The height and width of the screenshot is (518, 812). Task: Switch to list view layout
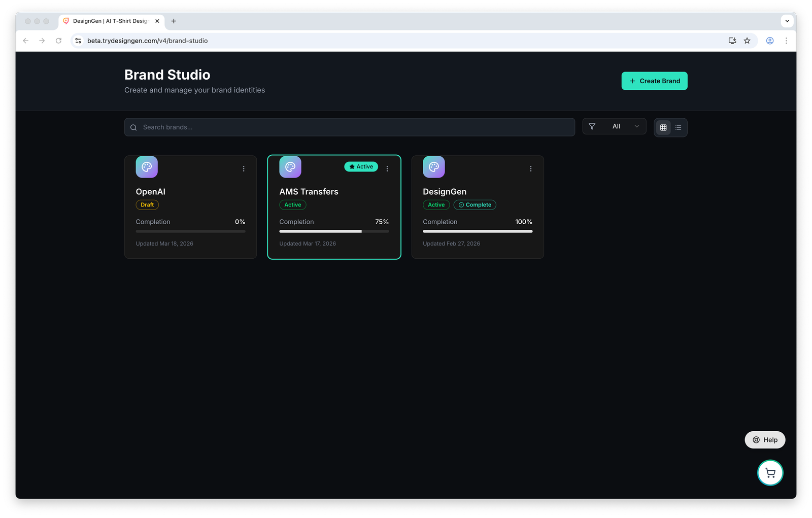(x=678, y=127)
